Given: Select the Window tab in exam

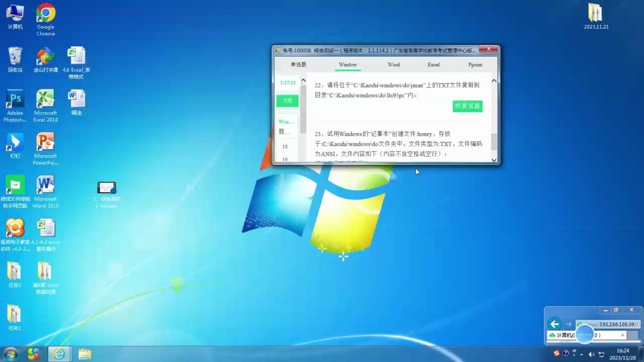Looking at the screenshot, I should pos(348,65).
